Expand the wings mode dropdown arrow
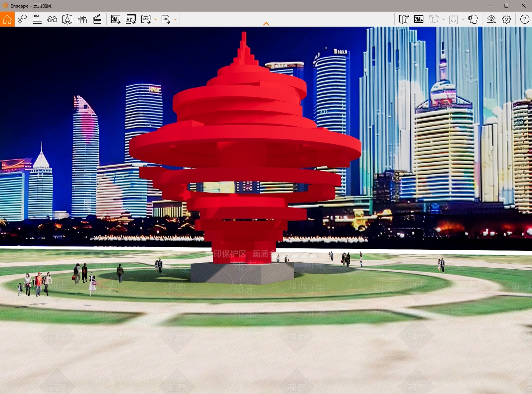The width and height of the screenshot is (532, 394). click(x=463, y=19)
